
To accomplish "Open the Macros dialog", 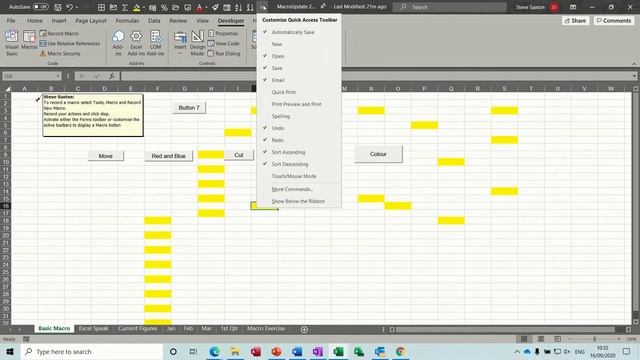I will (29, 40).
